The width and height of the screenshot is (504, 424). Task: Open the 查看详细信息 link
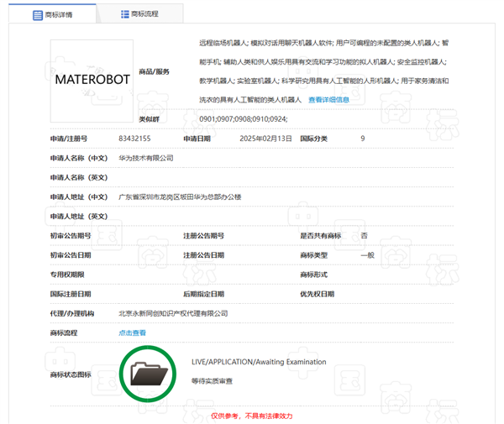coord(328,100)
